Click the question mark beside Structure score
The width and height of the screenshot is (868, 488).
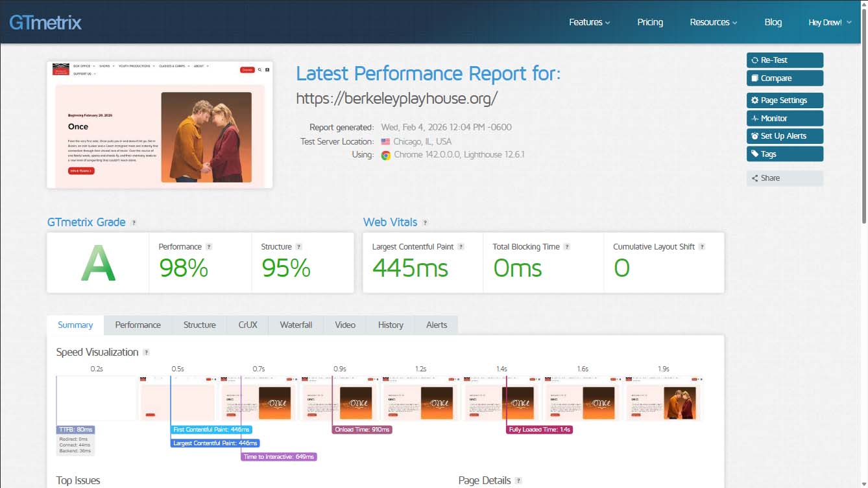tap(298, 247)
